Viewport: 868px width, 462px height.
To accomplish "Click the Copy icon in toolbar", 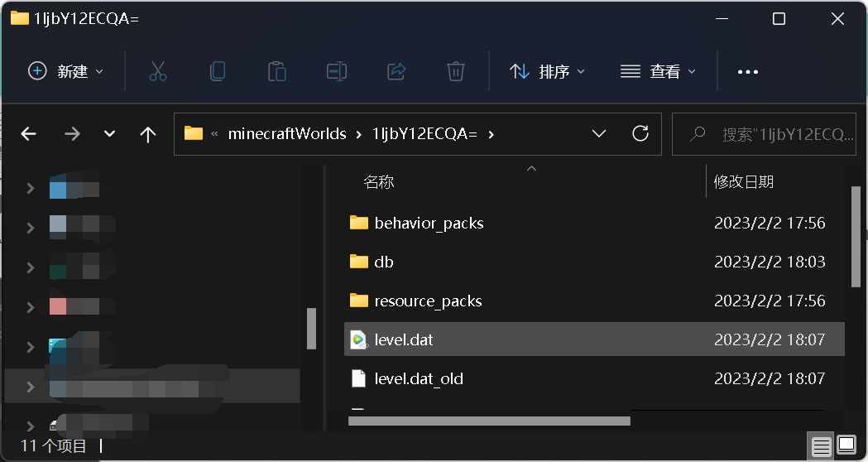I will (x=218, y=71).
